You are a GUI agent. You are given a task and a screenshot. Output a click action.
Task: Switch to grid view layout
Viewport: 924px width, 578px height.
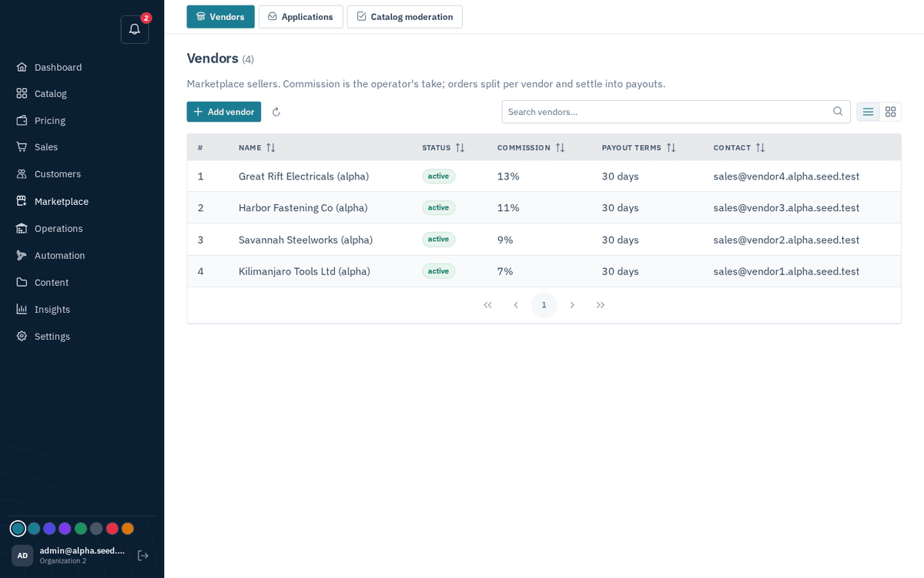[x=890, y=112]
